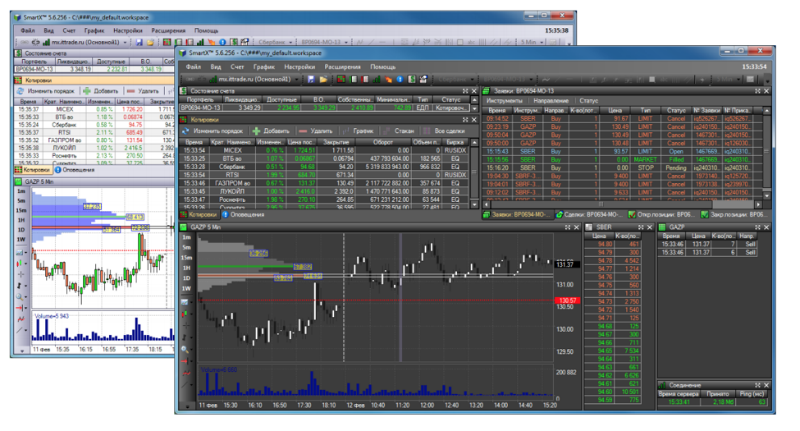Screen dimensions: 800x431
Task: Click scroll-down arrow of dark quotes table
Action: pyautogui.click(x=474, y=205)
